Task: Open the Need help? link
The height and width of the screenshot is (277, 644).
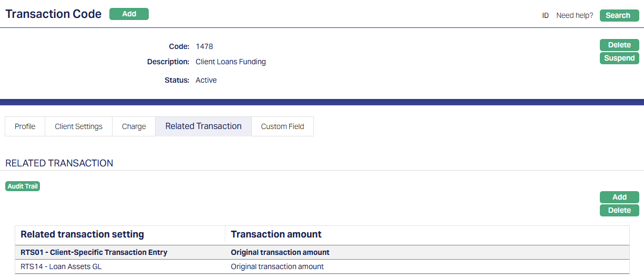Action: (x=575, y=15)
